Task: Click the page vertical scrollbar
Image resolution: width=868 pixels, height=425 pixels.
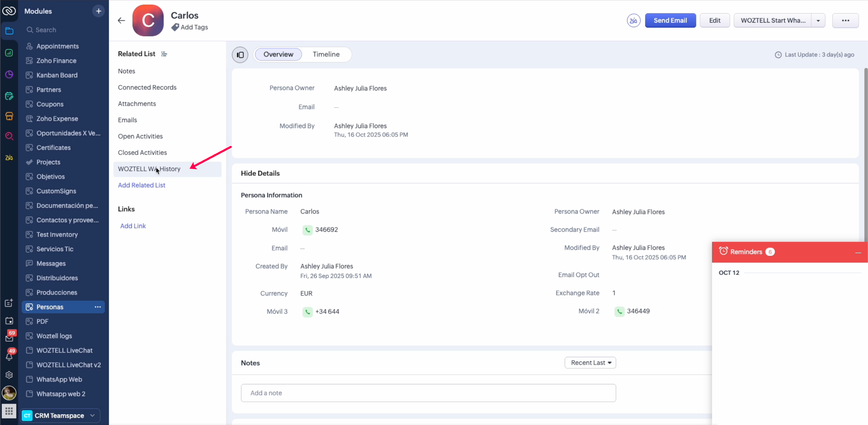Action: pos(865,152)
